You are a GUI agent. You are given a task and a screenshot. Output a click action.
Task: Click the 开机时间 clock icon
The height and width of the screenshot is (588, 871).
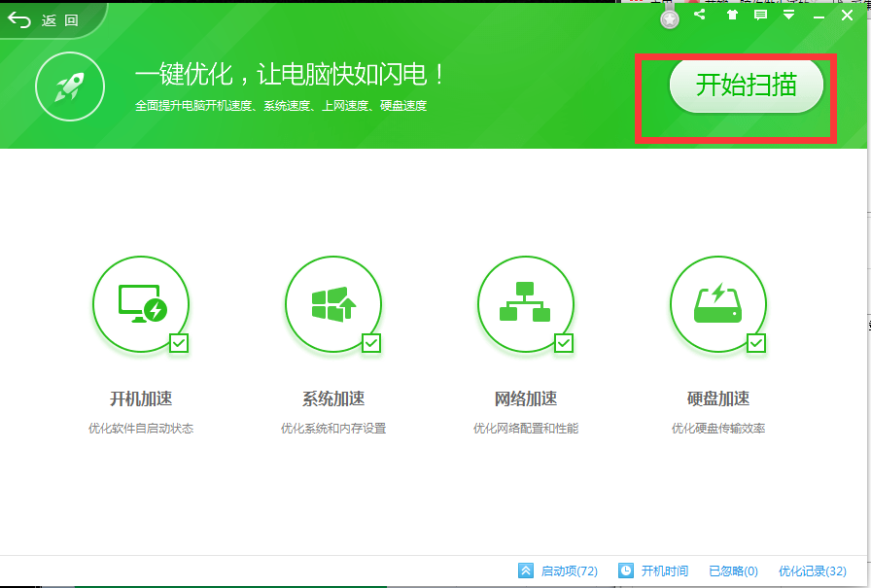[x=626, y=571]
